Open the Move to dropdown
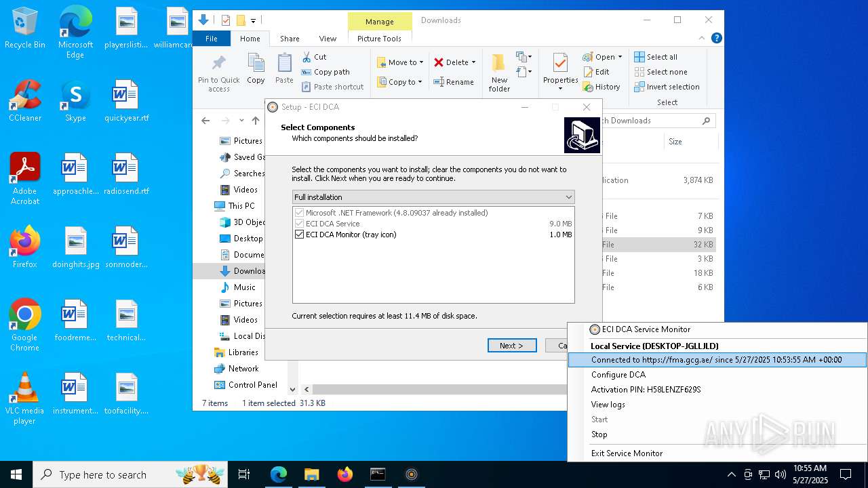The width and height of the screenshot is (868, 488). (400, 62)
